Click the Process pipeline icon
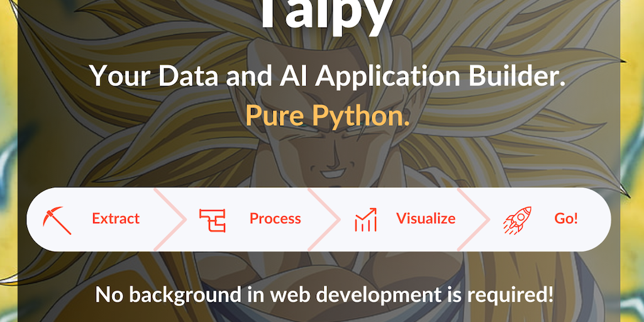Screen dimensions: 644x322 (213, 221)
